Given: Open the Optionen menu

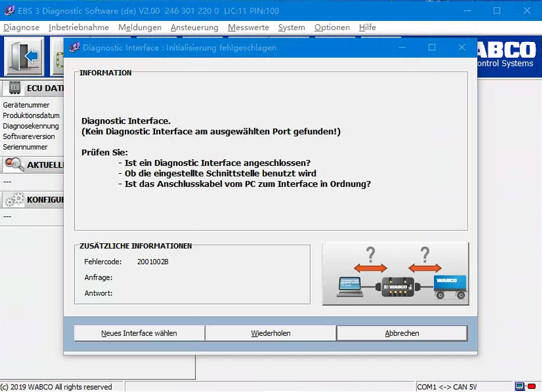Looking at the screenshot, I should [x=332, y=27].
